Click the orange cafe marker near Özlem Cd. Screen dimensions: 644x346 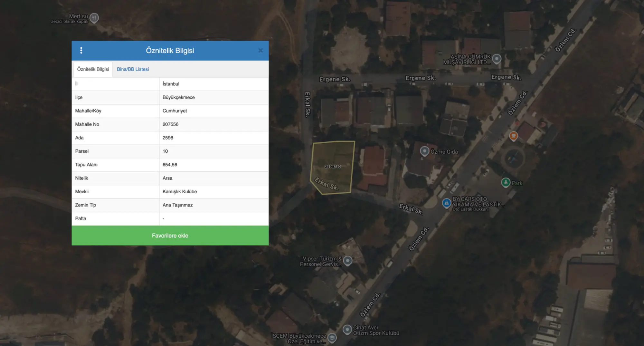pyautogui.click(x=513, y=136)
